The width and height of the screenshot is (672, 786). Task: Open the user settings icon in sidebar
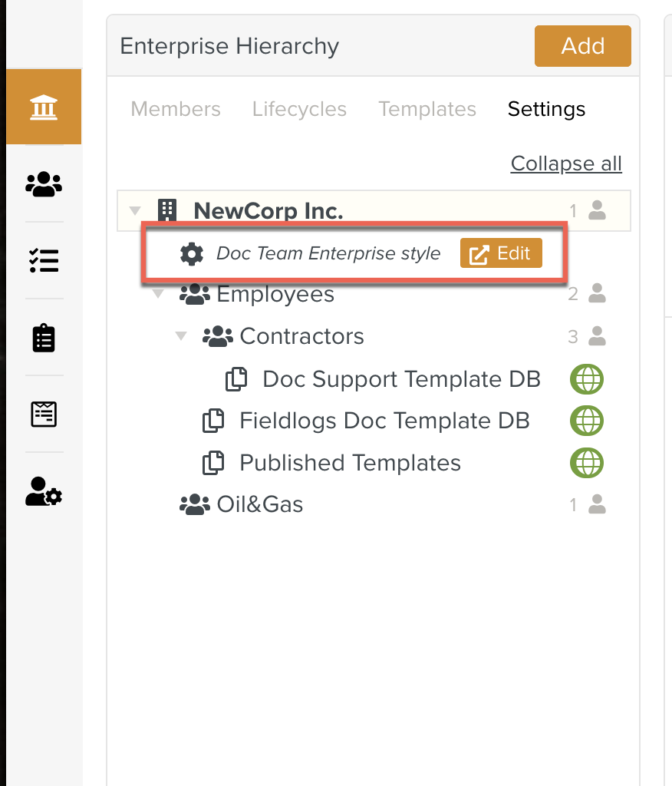pyautogui.click(x=44, y=491)
